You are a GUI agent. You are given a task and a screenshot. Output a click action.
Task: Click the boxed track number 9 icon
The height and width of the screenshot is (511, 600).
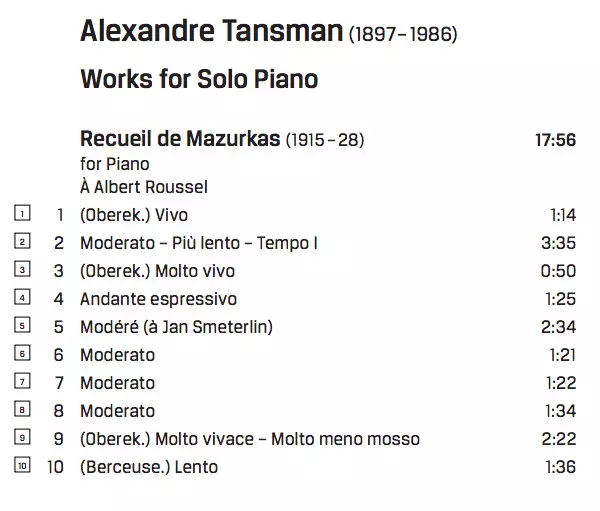23,437
